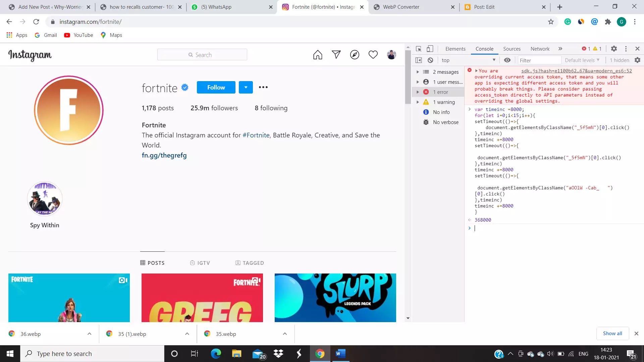View 25.9m followers list
The height and width of the screenshot is (362, 644).
[x=214, y=108]
